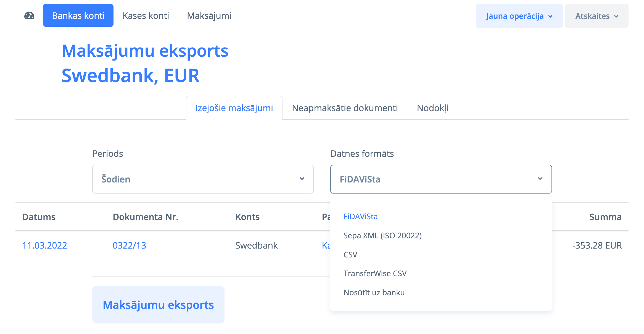The width and height of the screenshot is (644, 334).
Task: Select FiDAViSta option in list
Action: [360, 216]
